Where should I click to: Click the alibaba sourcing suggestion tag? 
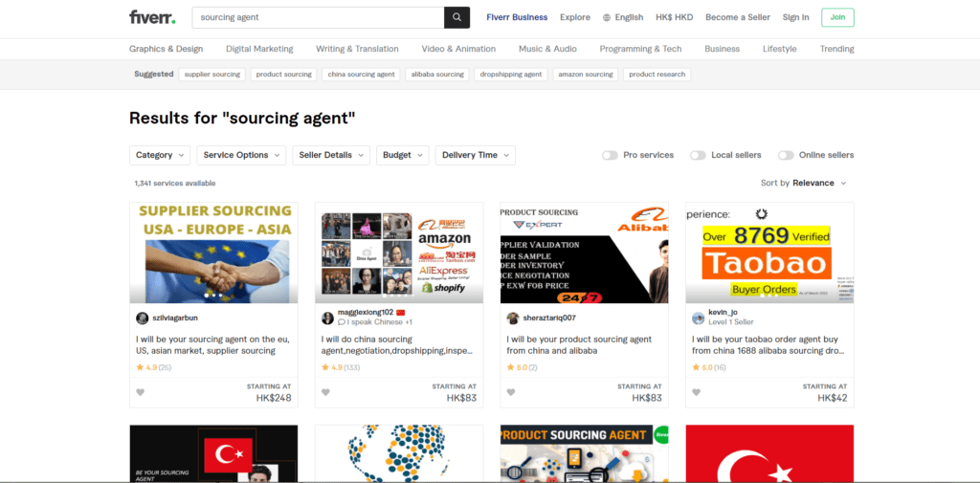436,74
